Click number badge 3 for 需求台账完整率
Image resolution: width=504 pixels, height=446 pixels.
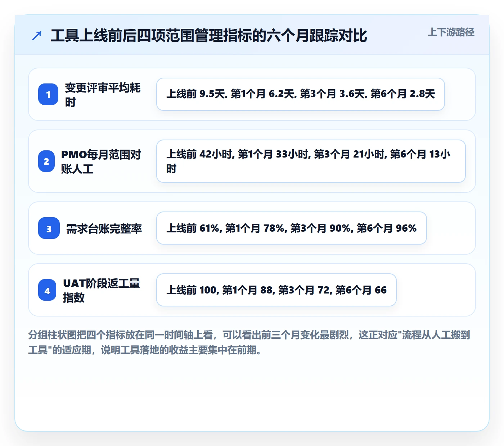pyautogui.click(x=49, y=228)
